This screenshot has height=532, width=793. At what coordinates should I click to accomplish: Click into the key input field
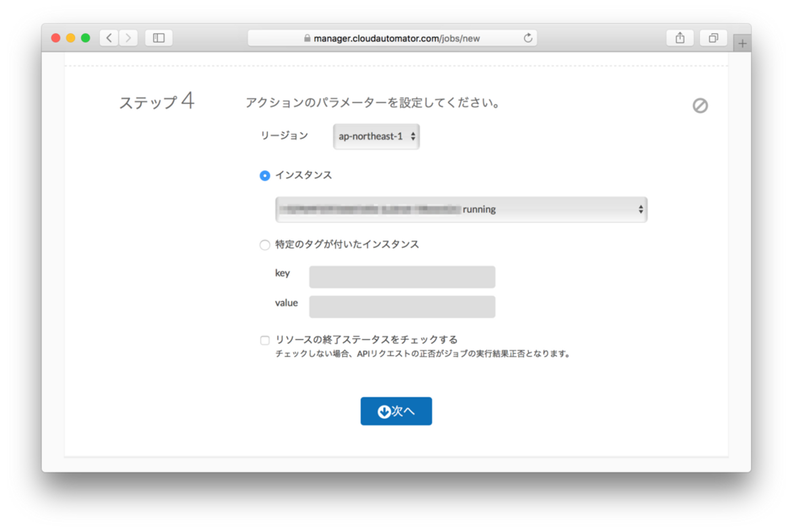402,276
